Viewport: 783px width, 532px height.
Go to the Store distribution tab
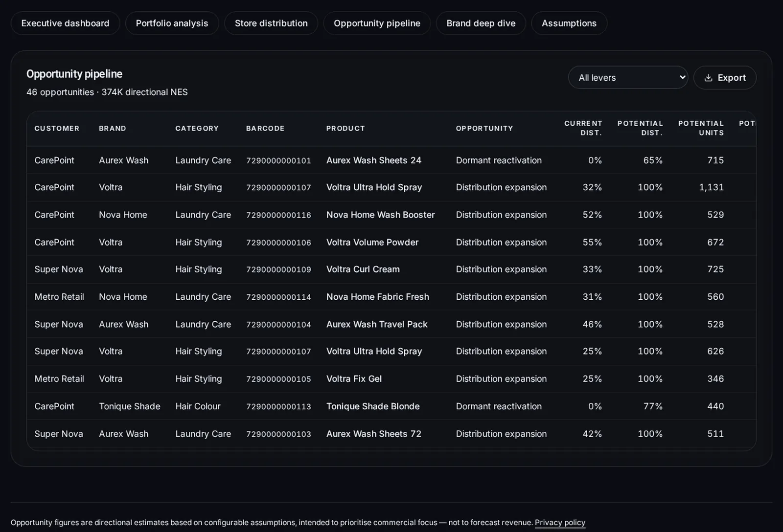click(x=271, y=23)
